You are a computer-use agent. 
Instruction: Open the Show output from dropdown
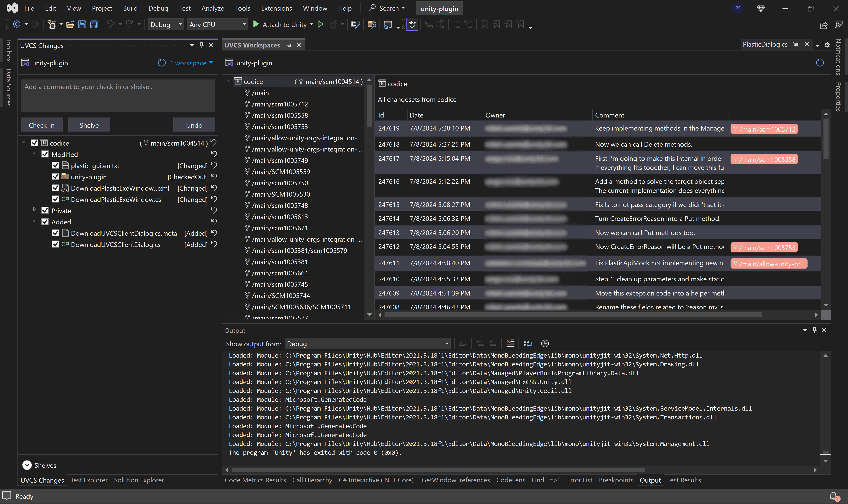pyautogui.click(x=445, y=343)
